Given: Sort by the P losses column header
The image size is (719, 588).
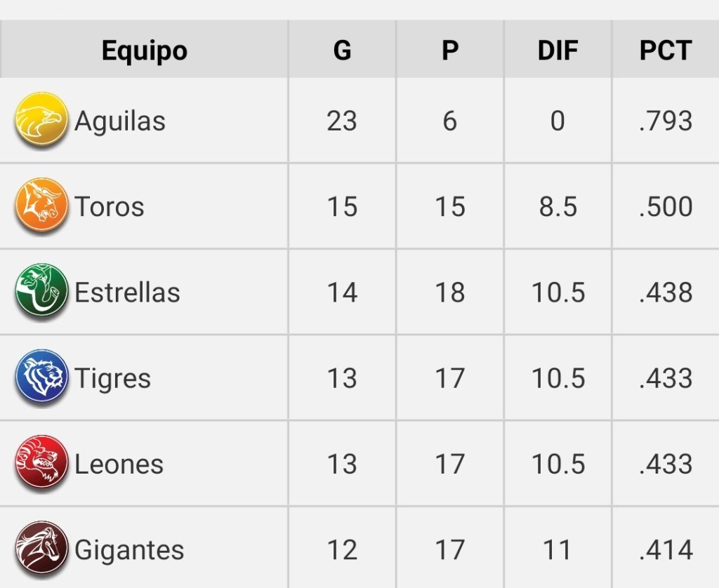Looking at the screenshot, I should [450, 51].
